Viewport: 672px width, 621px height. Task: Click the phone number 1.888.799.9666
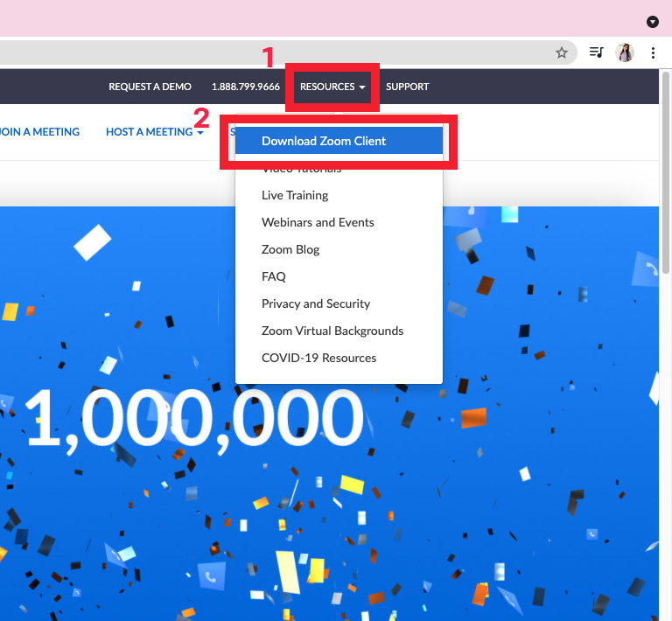(x=246, y=87)
